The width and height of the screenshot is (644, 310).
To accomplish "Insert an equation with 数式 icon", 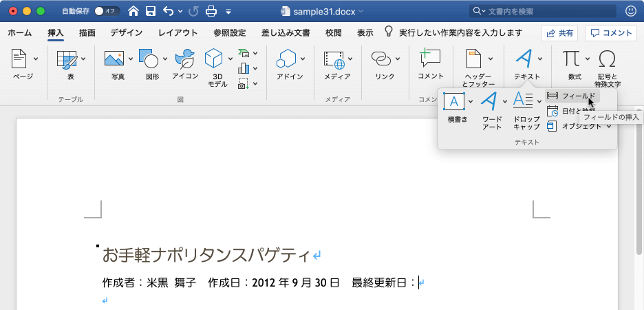I will [572, 59].
